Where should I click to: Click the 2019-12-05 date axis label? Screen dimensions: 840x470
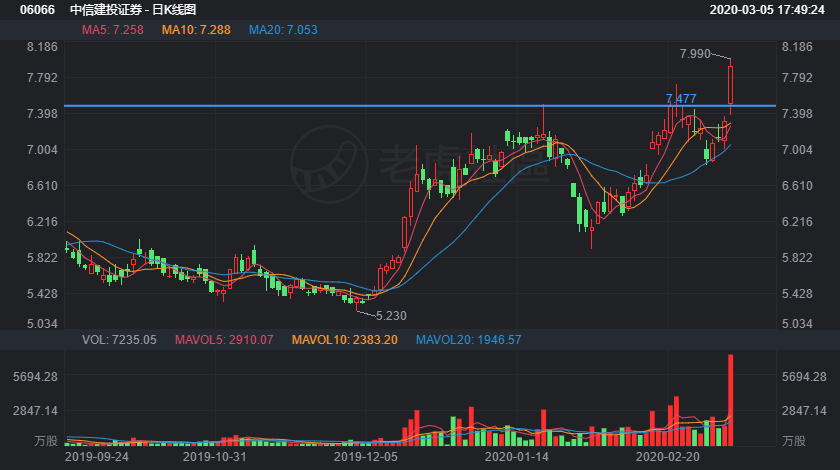coord(365,457)
